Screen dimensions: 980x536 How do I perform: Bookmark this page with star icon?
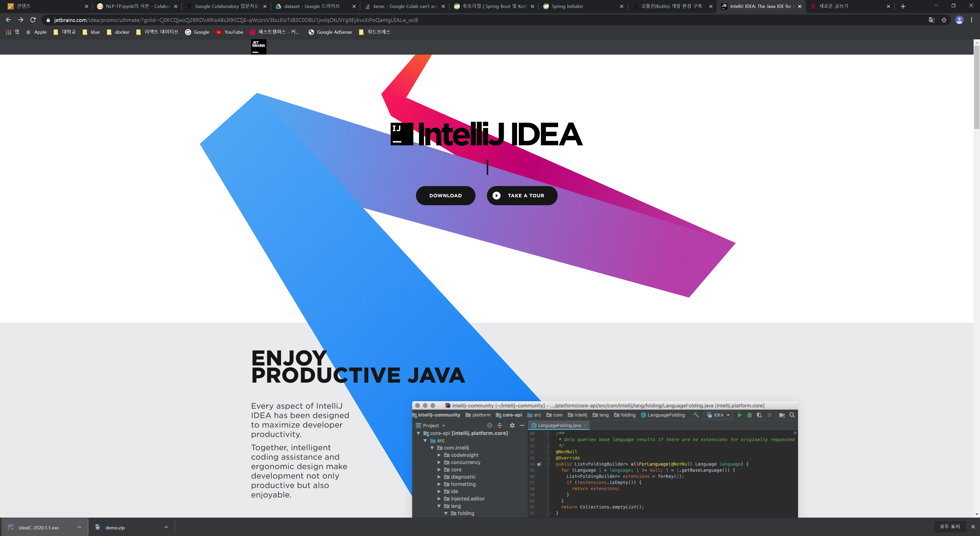[944, 20]
